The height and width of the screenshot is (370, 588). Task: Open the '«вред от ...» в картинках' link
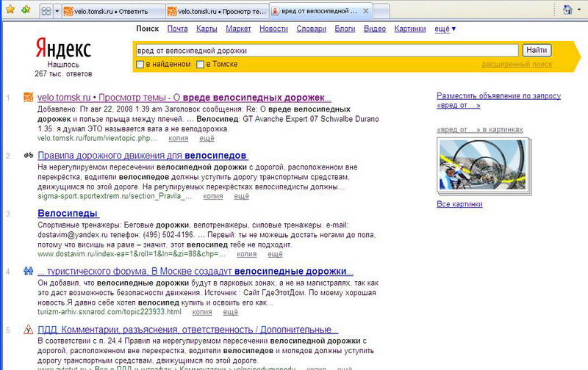[480, 130]
